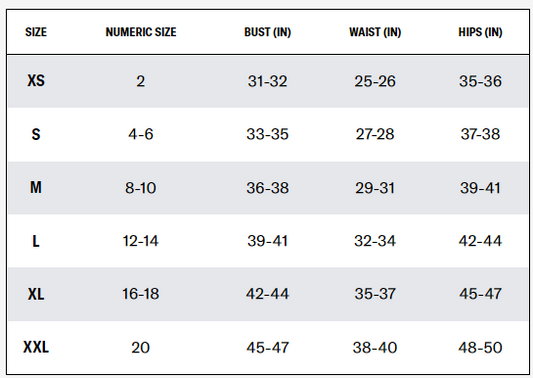Click numeric size 8-10 cell
Viewport: 533px width, 378px height.
click(x=140, y=188)
